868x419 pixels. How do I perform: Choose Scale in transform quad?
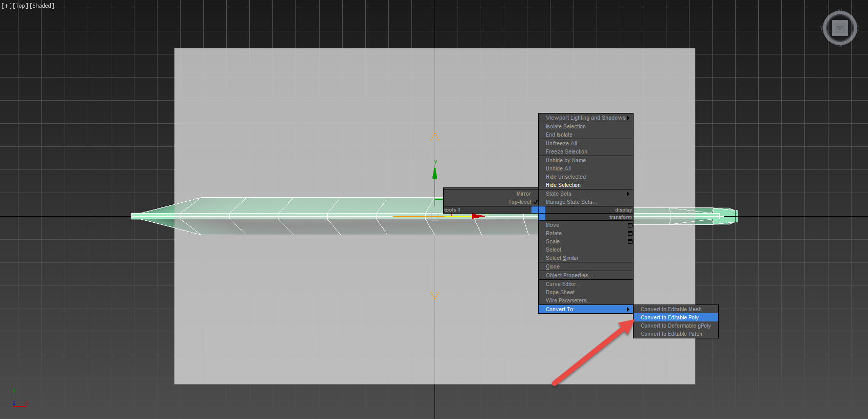click(586, 242)
